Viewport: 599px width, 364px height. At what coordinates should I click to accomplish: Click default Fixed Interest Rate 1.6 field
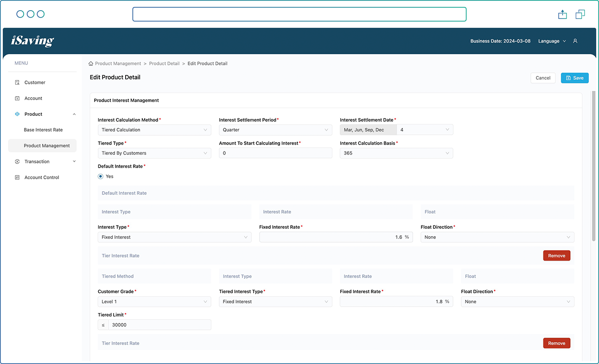click(x=336, y=237)
